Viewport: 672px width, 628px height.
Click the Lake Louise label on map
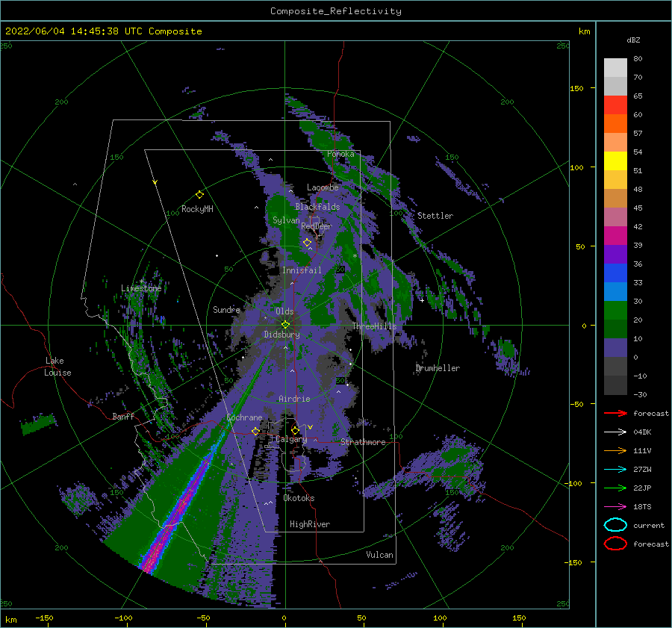(x=57, y=367)
